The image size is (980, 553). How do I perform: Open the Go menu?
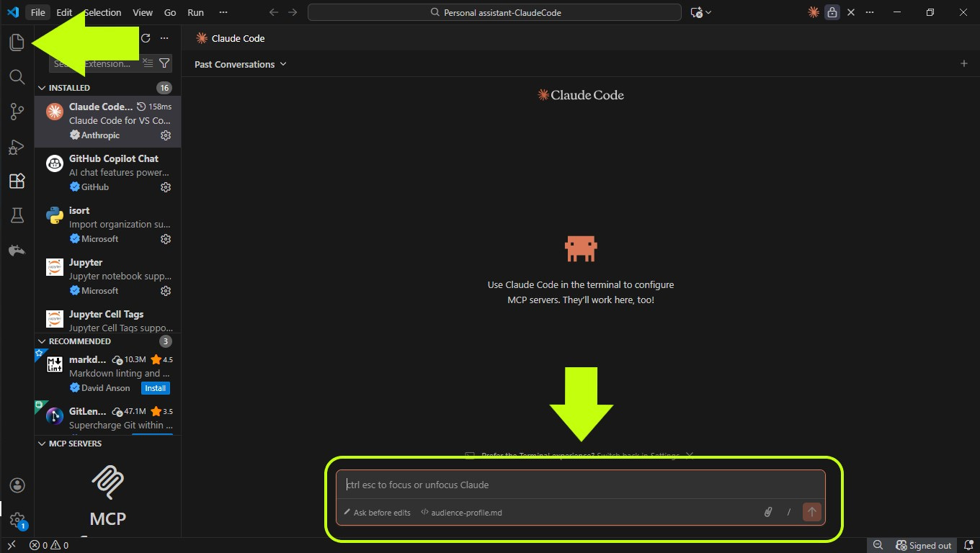tap(170, 12)
